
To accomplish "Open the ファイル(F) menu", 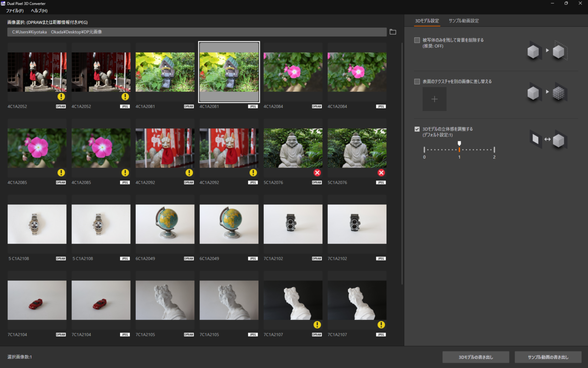I will pos(15,11).
